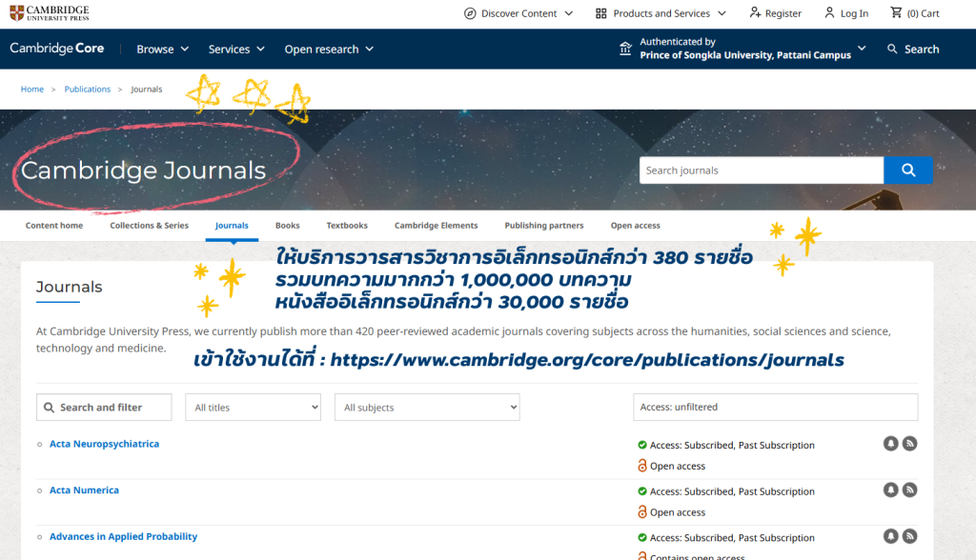Open the Acta Numerica journal link
The width and height of the screenshot is (976, 560).
pos(84,490)
